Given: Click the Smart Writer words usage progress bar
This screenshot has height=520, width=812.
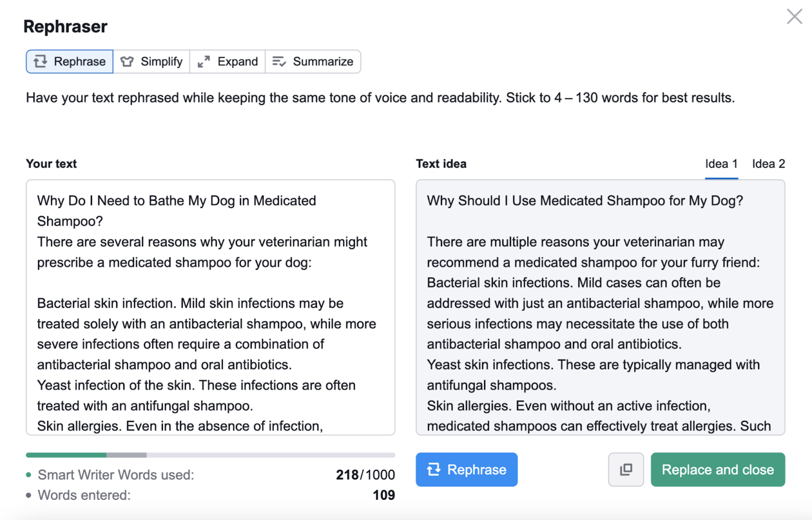Looking at the screenshot, I should (x=210, y=454).
